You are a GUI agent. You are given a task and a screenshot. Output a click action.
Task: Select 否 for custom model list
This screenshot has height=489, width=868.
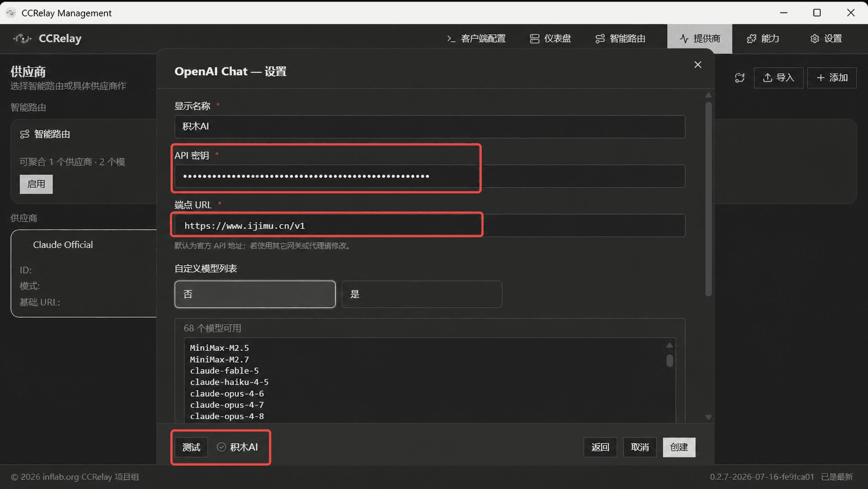[x=255, y=294]
